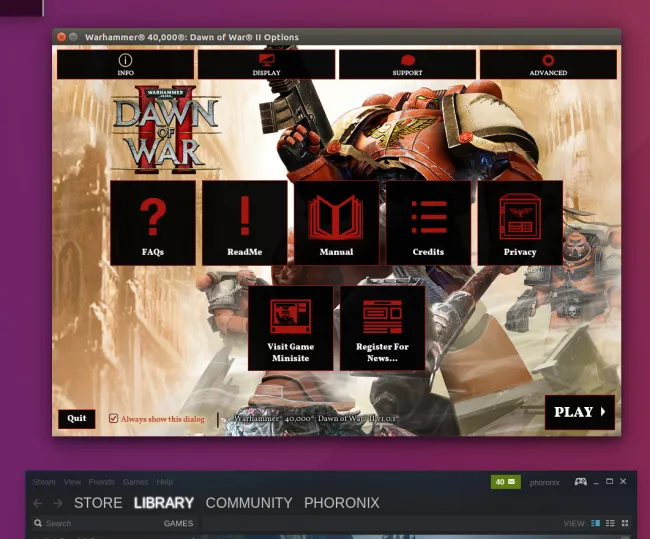Minimize the Dawn of War II Options window
This screenshot has height=539, width=650.
coord(73,37)
